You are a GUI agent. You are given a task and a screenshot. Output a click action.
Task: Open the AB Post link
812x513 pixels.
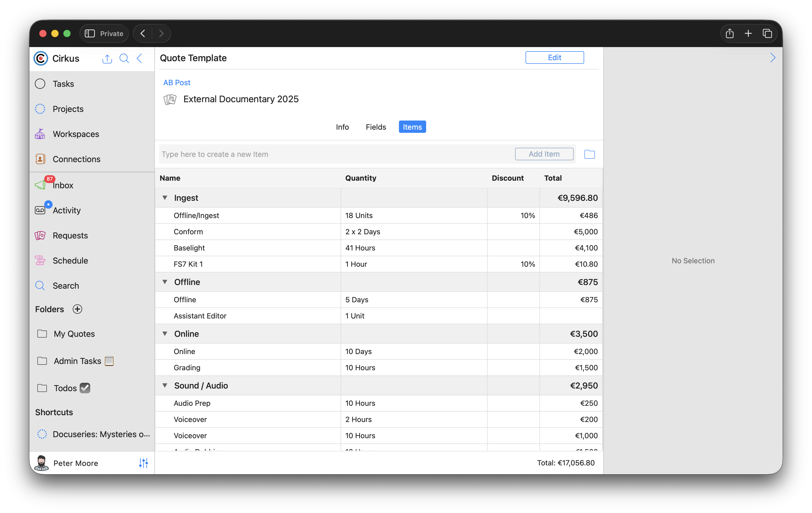point(177,83)
